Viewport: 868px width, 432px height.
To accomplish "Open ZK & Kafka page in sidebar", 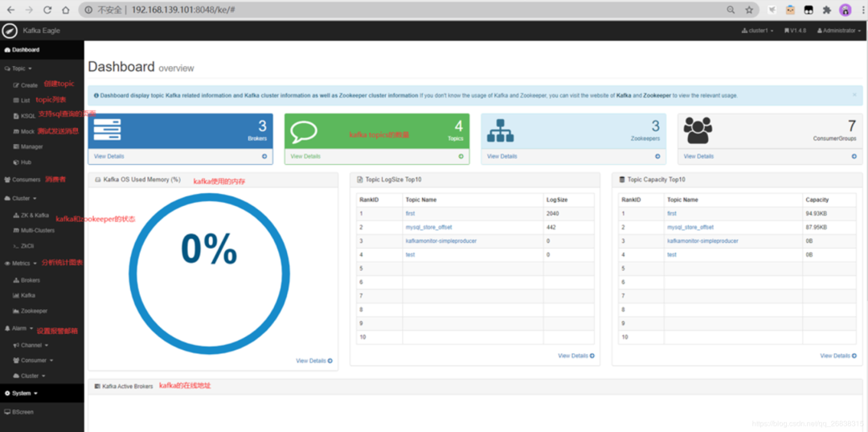I will [x=31, y=215].
